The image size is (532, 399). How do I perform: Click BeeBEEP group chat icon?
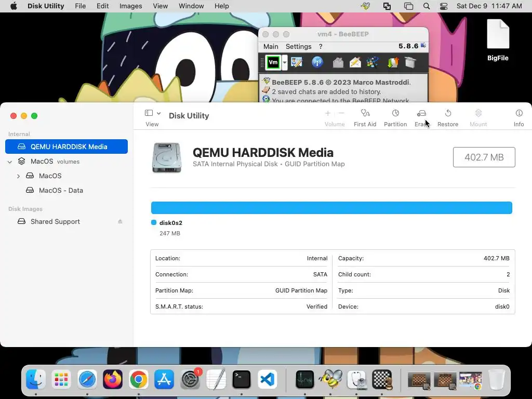point(372,62)
